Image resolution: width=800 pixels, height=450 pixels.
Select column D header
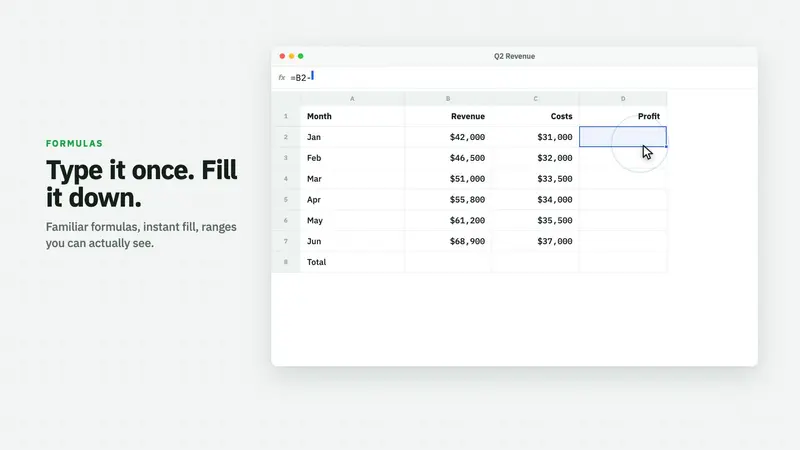point(623,98)
